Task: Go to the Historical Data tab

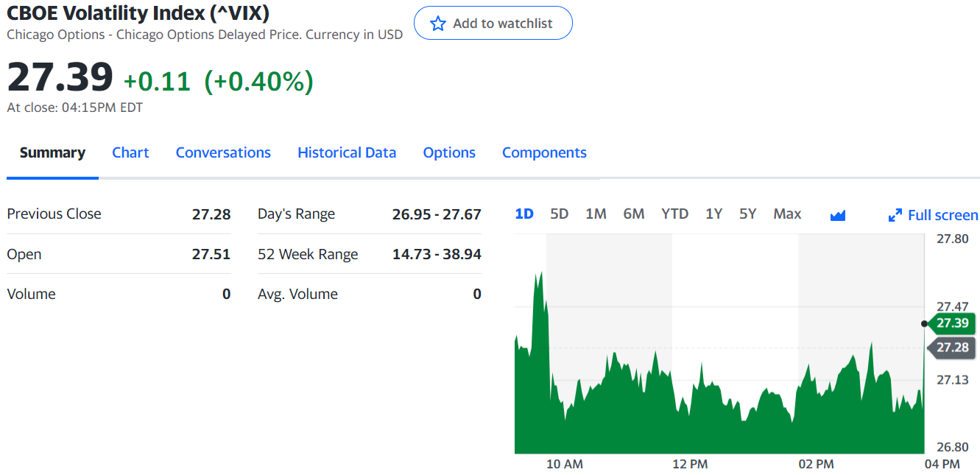Action: tap(347, 152)
